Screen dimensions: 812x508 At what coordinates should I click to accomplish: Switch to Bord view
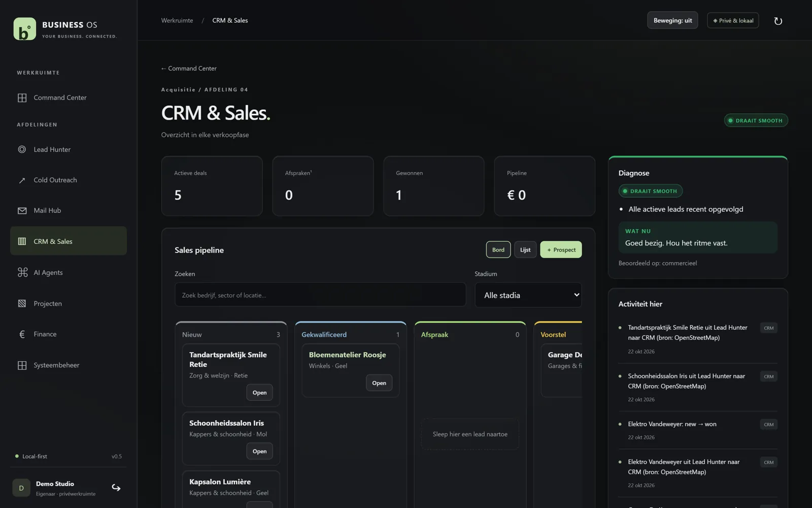[x=498, y=249]
